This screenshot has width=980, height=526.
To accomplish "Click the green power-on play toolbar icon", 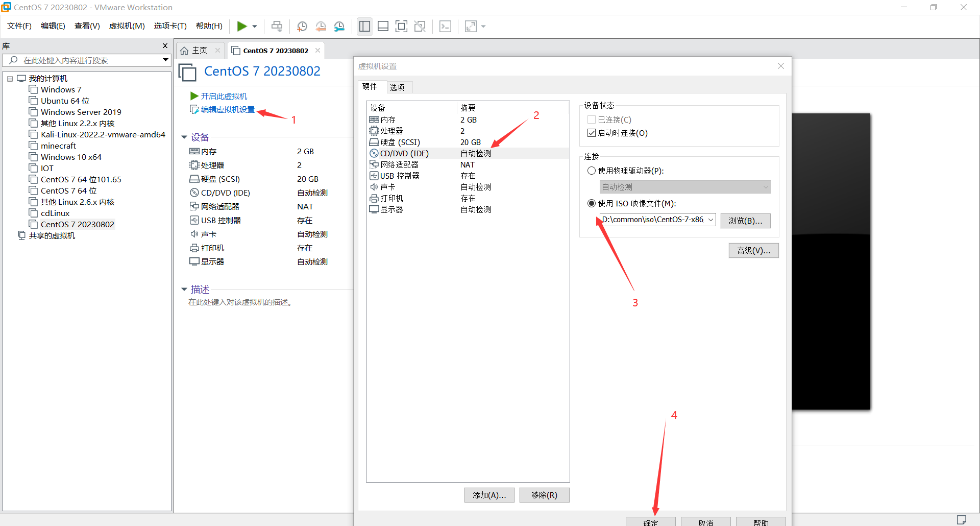I will coord(242,26).
